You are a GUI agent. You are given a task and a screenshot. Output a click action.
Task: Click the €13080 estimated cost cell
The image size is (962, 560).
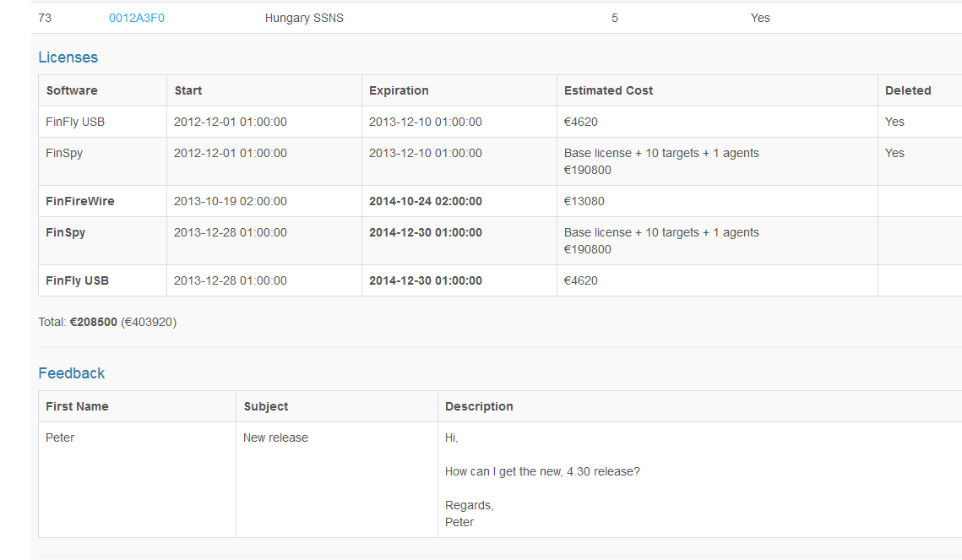point(584,201)
